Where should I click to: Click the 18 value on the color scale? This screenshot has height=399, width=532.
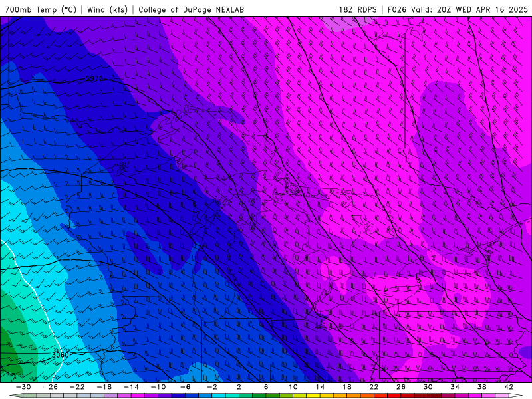(x=346, y=387)
